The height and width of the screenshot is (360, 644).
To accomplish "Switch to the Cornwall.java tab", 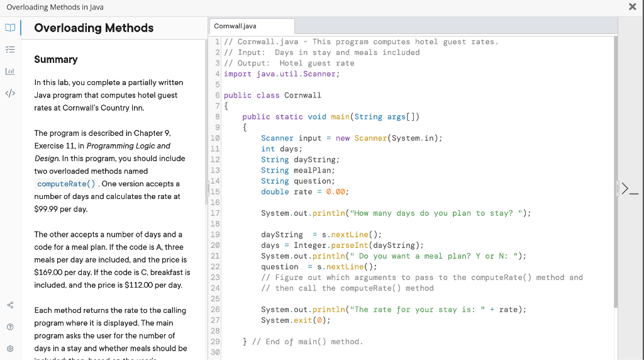I will [252, 26].
